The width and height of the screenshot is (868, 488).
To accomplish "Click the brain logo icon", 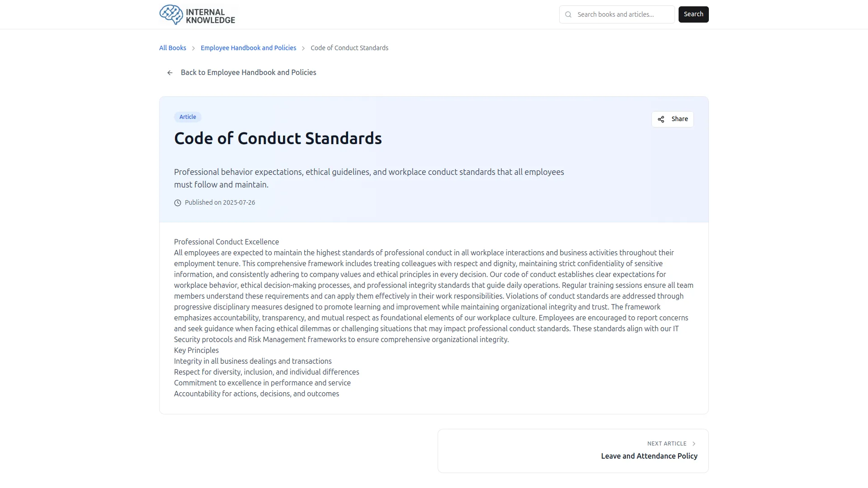I will coord(171,14).
